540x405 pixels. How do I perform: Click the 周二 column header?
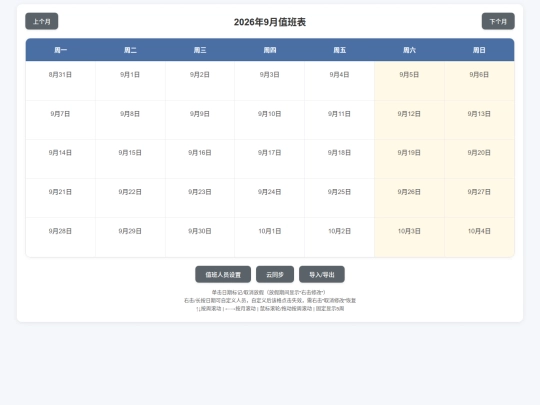130,50
